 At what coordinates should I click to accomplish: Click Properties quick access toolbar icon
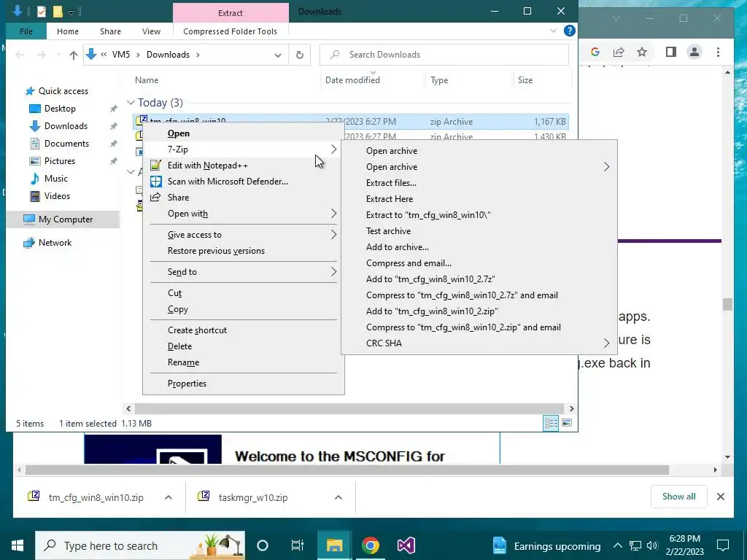pos(42,12)
